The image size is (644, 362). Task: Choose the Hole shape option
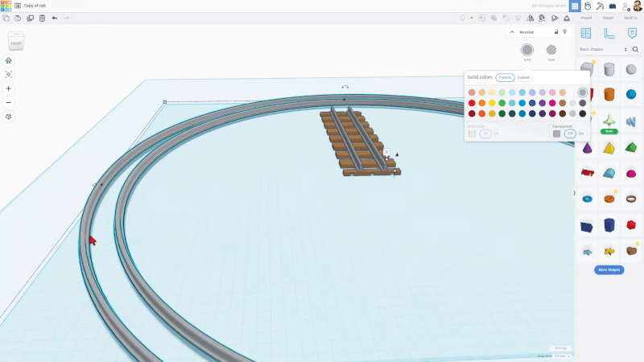click(551, 50)
